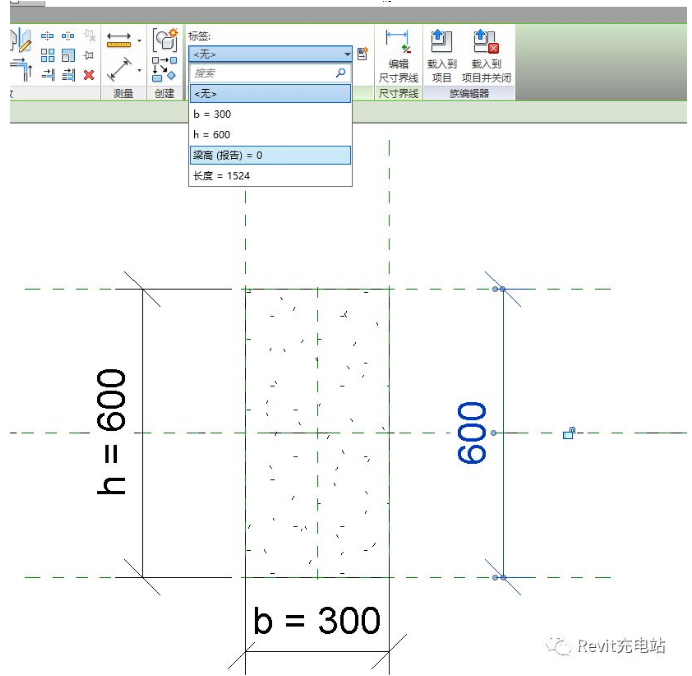Viewport: 692px width, 676px height.
Task: Click Load into Project (载入到项目) button
Action: tap(441, 55)
